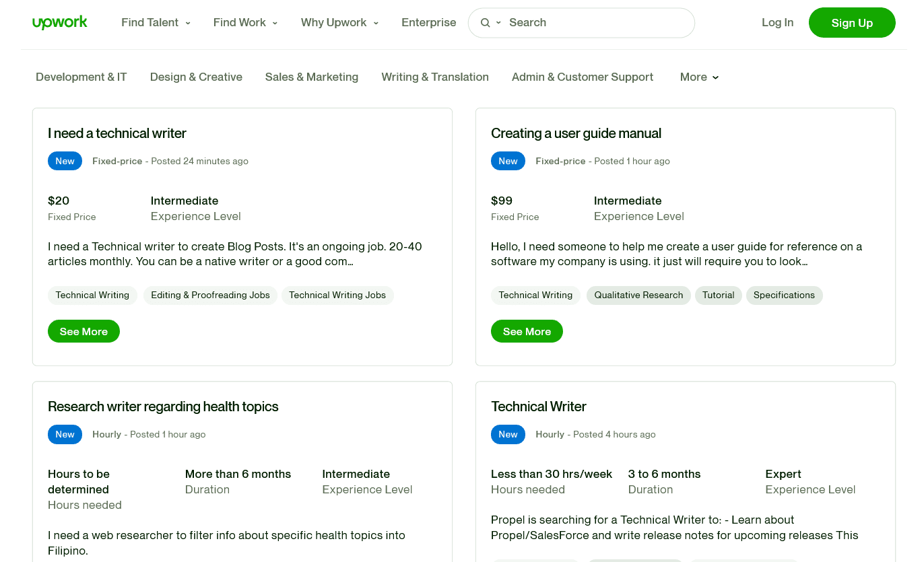
Task: Select Admin & Customer Support category
Action: 582,77
